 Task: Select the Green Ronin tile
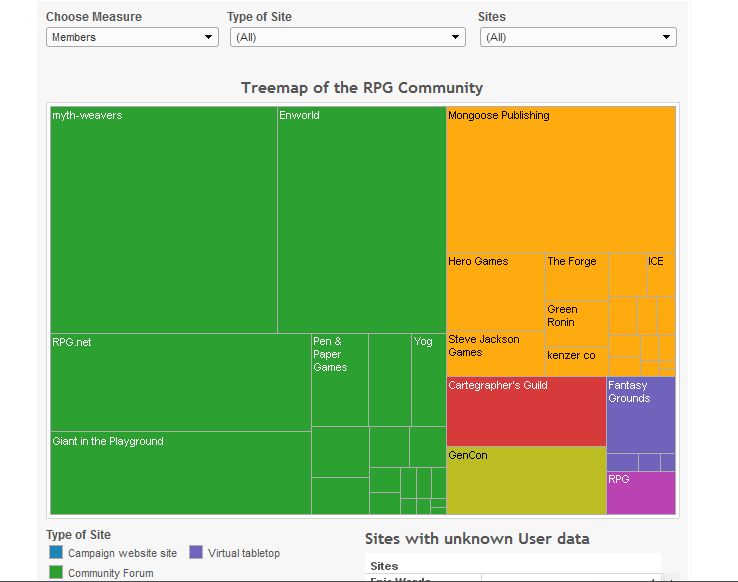[x=577, y=324]
